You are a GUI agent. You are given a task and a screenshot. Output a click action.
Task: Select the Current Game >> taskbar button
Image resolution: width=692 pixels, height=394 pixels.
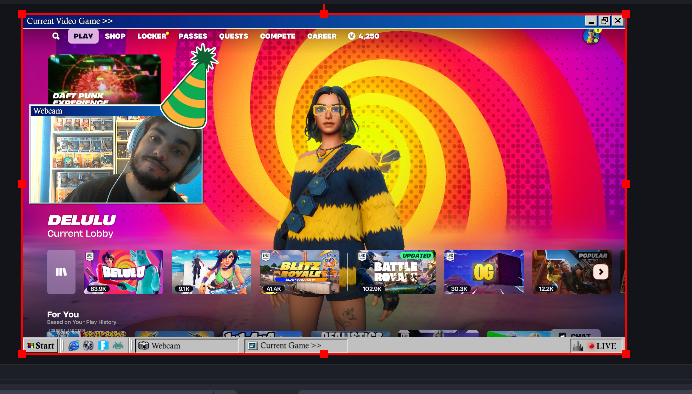[296, 345]
